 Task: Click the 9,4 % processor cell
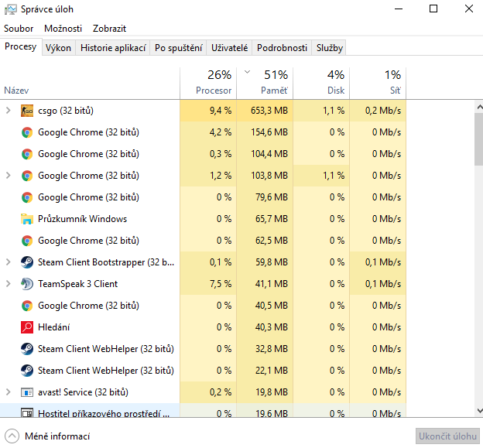click(x=208, y=111)
